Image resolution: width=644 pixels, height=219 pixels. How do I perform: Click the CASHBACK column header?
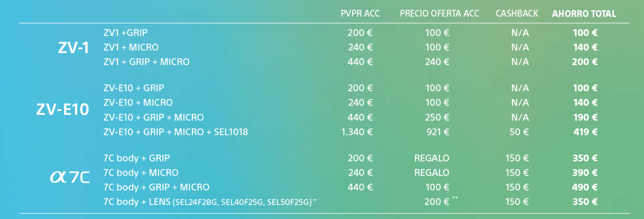[x=517, y=14]
